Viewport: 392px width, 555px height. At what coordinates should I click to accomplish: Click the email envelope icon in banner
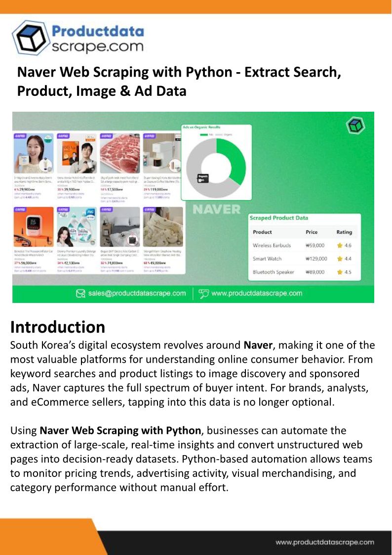tap(81, 294)
